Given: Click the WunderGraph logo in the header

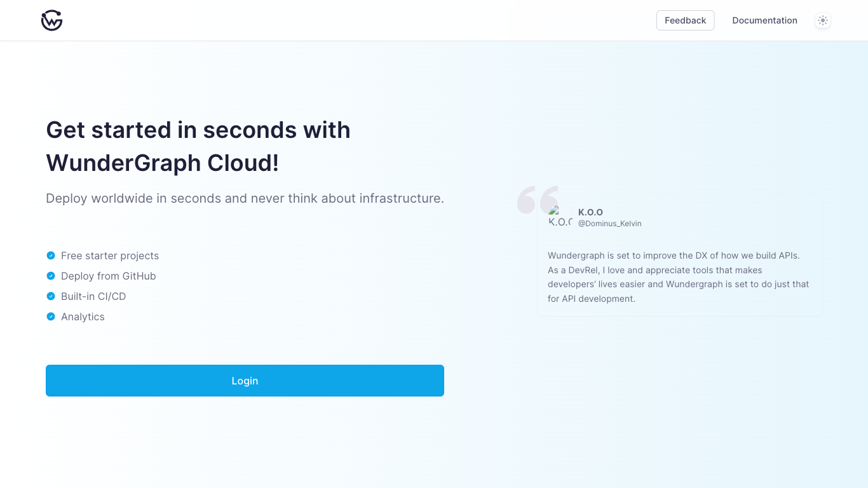Looking at the screenshot, I should [x=51, y=20].
